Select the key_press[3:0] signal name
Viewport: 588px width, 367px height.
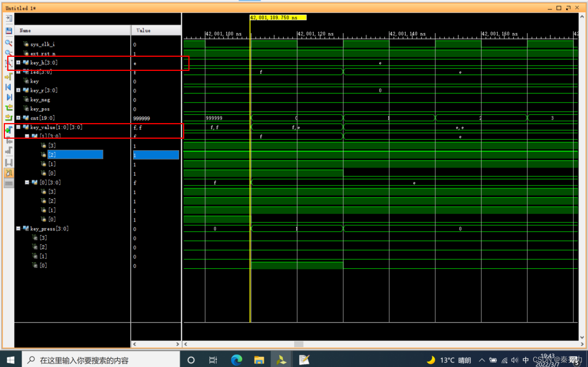(49, 229)
